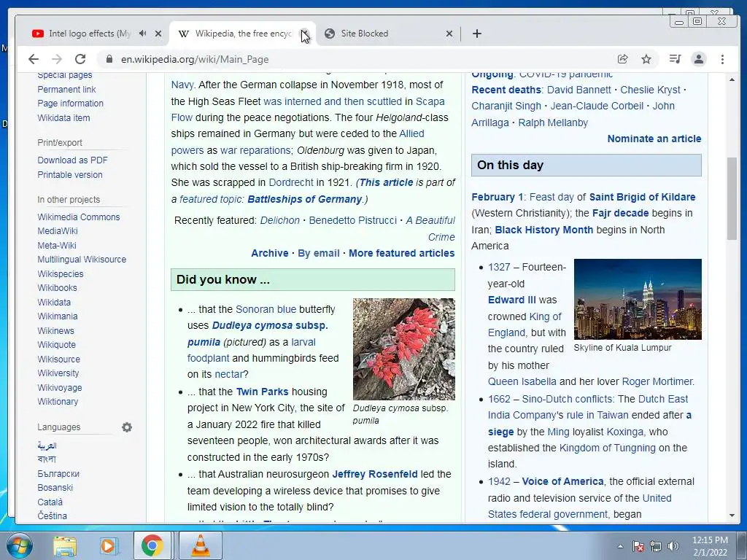Close the Intel logo effects tab

click(x=158, y=34)
